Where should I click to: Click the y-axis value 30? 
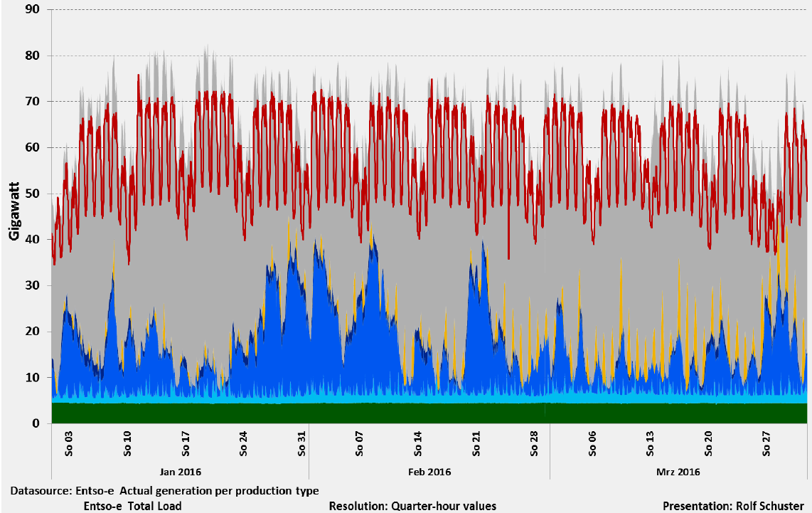tap(33, 285)
